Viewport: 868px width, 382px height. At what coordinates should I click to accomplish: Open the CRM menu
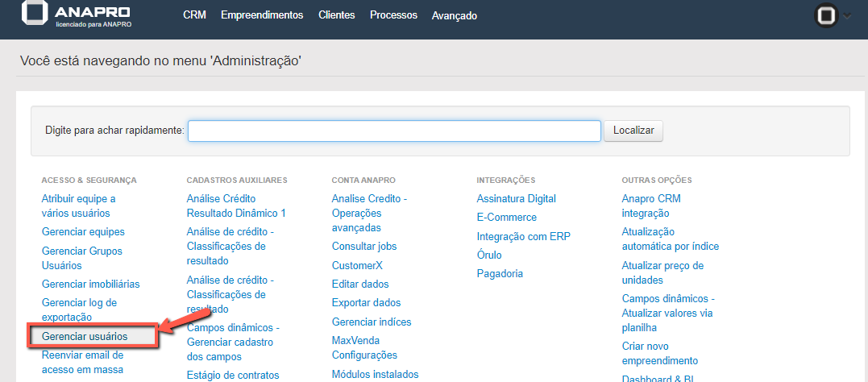pos(194,15)
